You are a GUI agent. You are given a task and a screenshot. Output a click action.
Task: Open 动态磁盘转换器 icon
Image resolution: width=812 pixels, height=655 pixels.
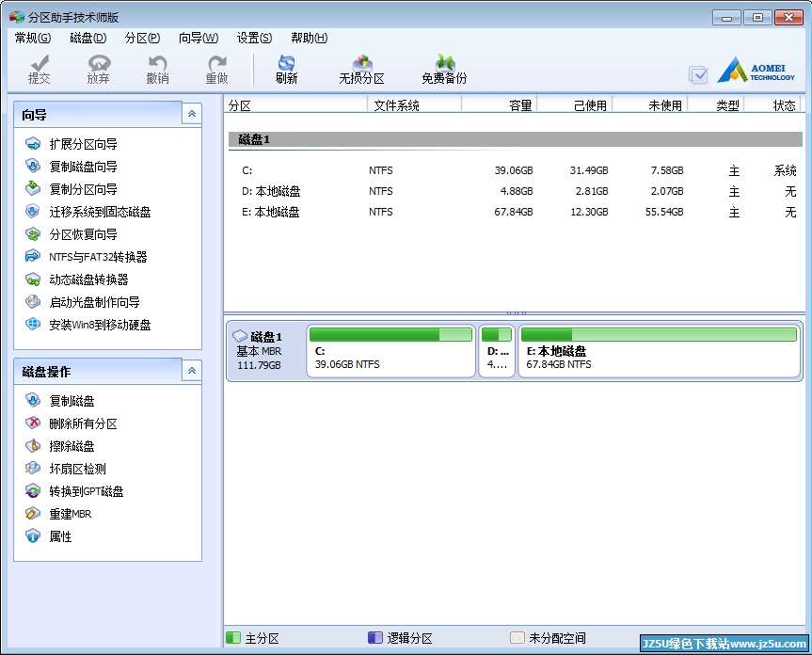[x=33, y=280]
